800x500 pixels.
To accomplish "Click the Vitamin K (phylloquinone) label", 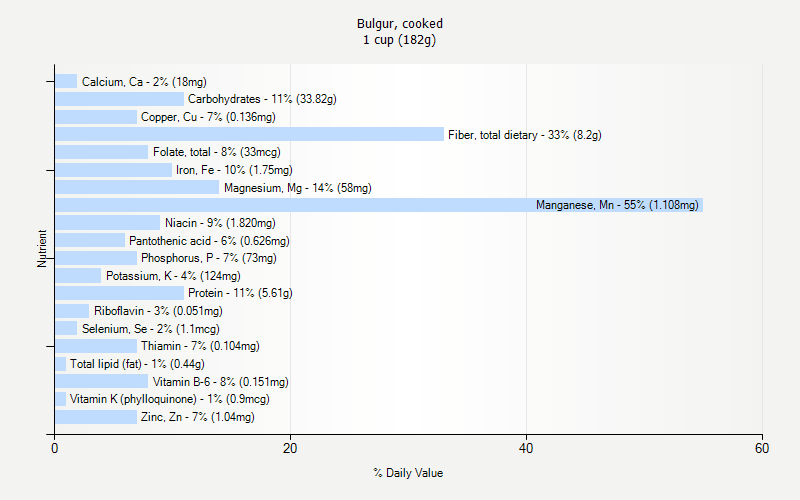I will pos(169,399).
